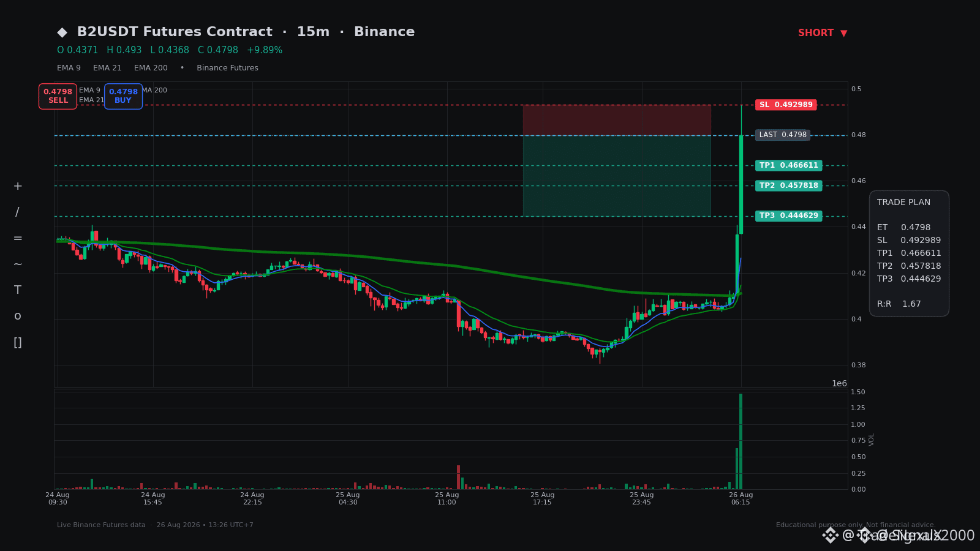The width and height of the screenshot is (980, 551).
Task: Click the B2USDT Futures Contract title
Action: [x=175, y=32]
